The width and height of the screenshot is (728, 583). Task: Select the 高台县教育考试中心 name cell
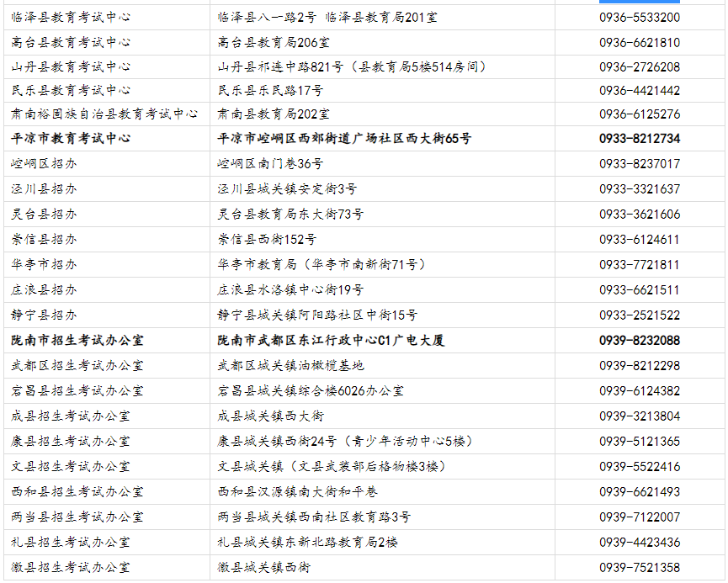71,42
